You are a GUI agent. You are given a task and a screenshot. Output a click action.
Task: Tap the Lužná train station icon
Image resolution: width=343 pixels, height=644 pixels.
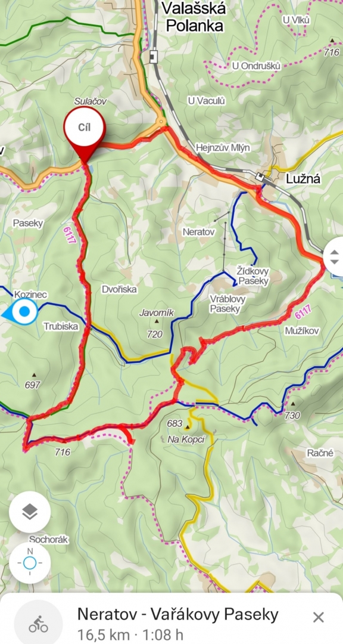click(260, 177)
